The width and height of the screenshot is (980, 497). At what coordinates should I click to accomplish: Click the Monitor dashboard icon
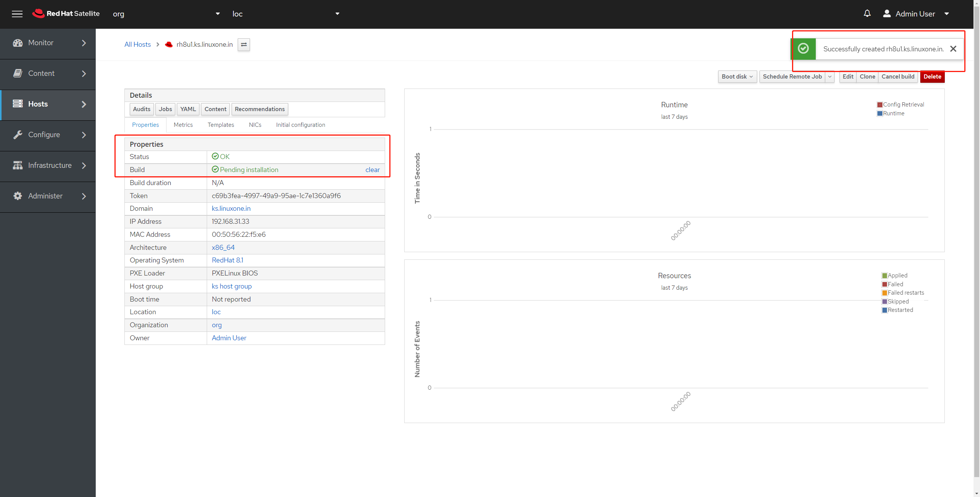[x=18, y=43]
